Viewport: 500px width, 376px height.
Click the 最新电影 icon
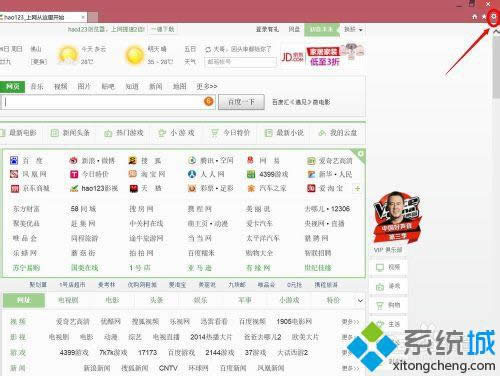pos(2,133)
